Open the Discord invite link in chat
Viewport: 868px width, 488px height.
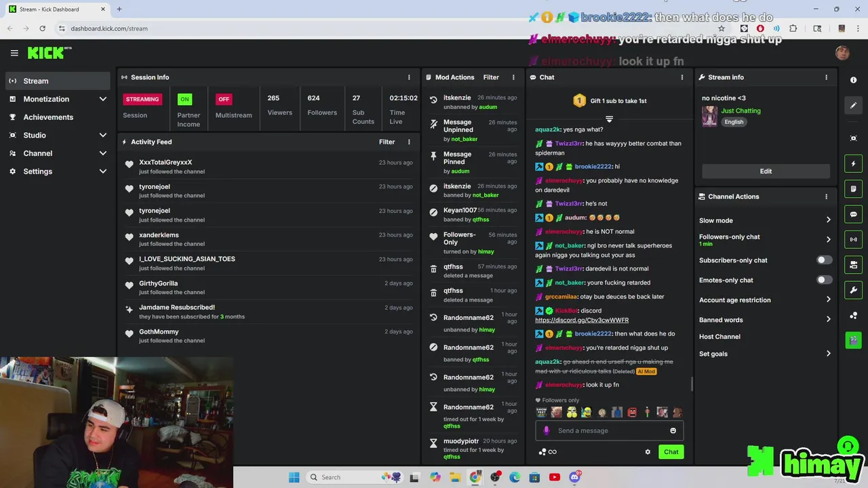(582, 320)
